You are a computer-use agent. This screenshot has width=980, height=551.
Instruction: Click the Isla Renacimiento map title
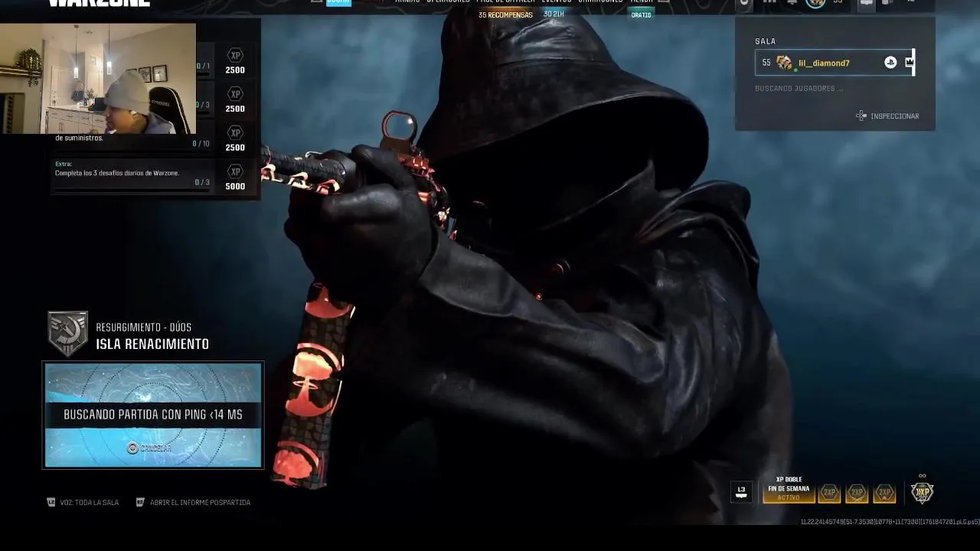(152, 344)
